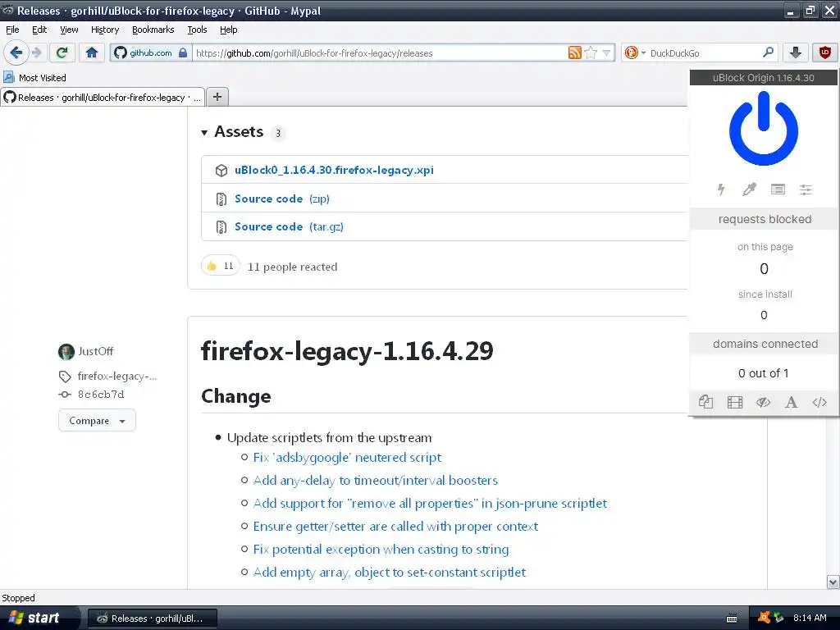This screenshot has height=630, width=840.
Task: Open commit 8c6cb7d link
Action: pyautogui.click(x=101, y=395)
